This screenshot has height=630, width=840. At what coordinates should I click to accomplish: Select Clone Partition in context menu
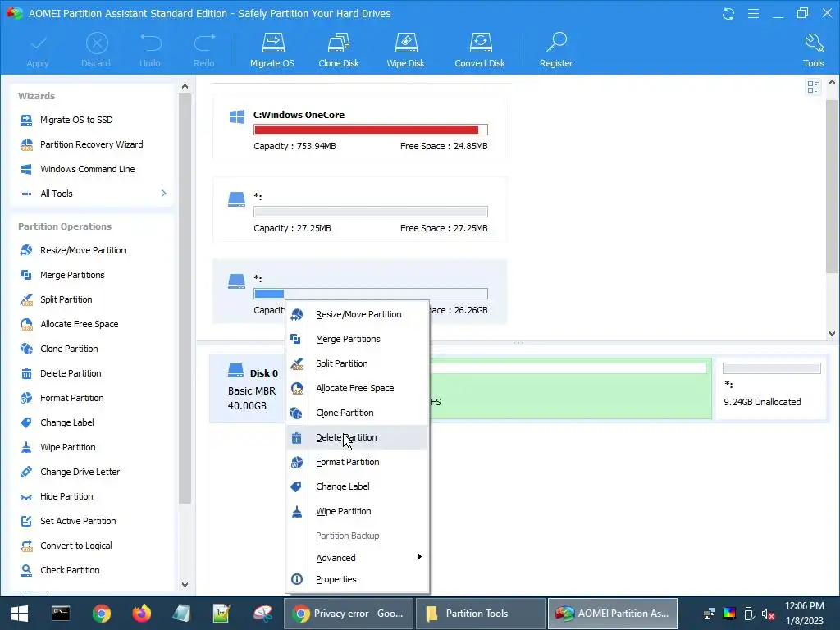pos(358,413)
